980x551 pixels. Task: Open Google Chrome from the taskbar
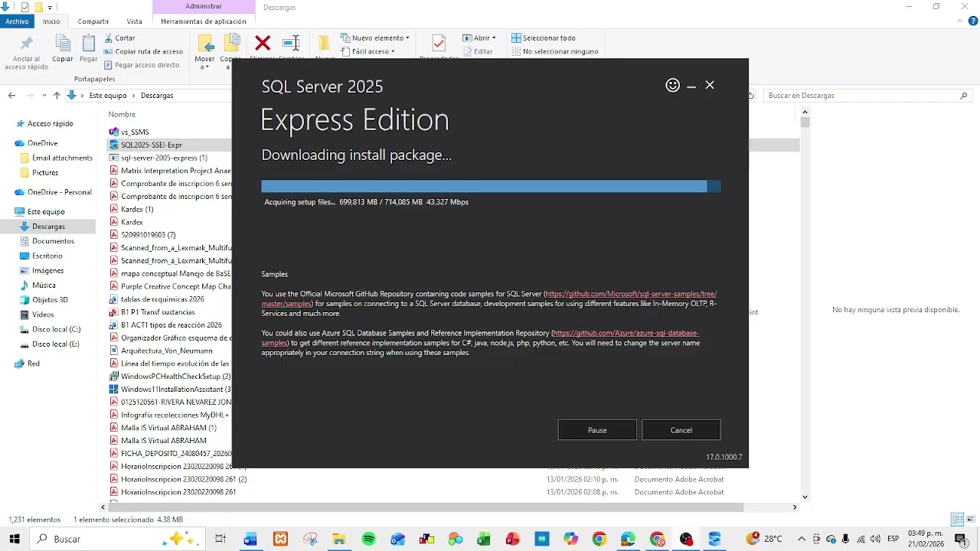(x=599, y=539)
